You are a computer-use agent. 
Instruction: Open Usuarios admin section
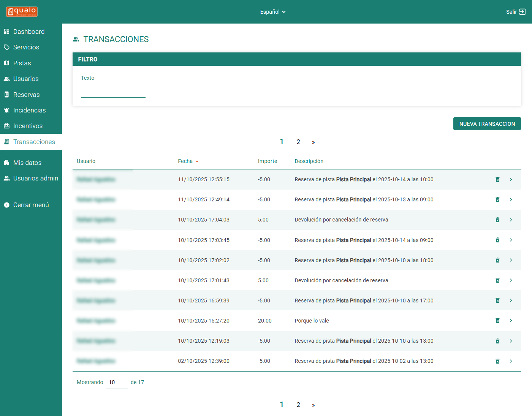(x=35, y=178)
